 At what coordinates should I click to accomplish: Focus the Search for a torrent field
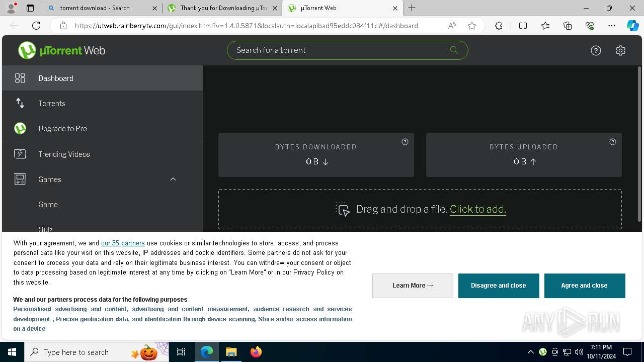[347, 50]
